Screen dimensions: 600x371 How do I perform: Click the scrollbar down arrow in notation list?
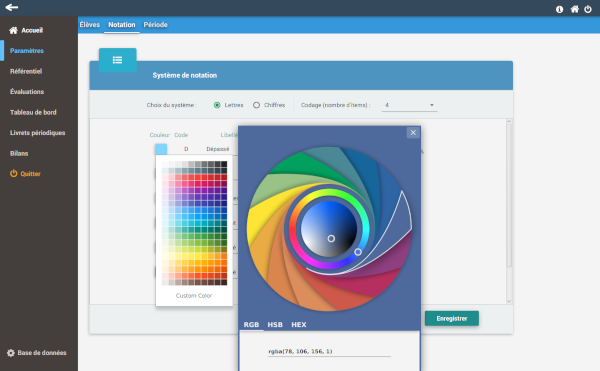point(509,301)
